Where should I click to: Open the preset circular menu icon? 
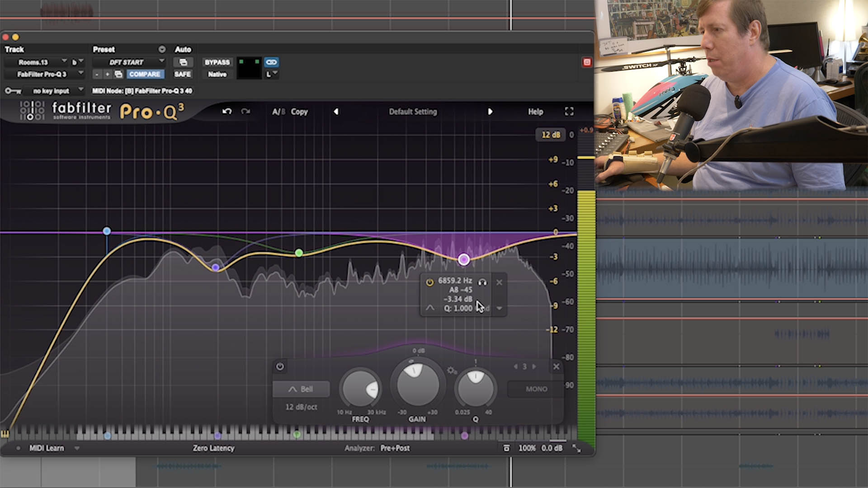pyautogui.click(x=162, y=49)
